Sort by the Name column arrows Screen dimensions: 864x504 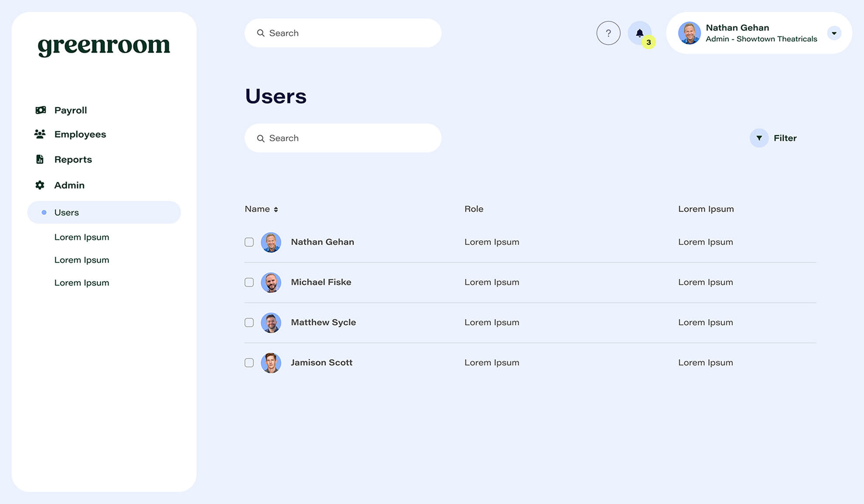point(276,210)
